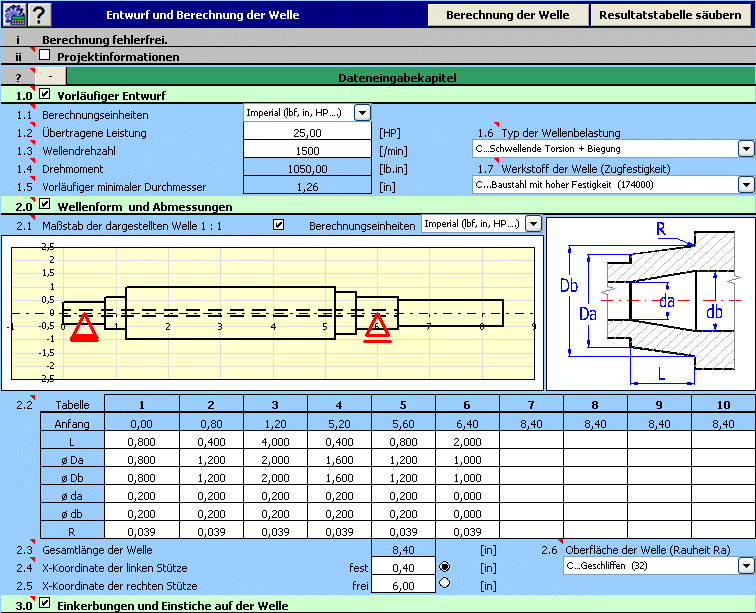Toggle the Projektinformationen checkbox

coord(44,55)
